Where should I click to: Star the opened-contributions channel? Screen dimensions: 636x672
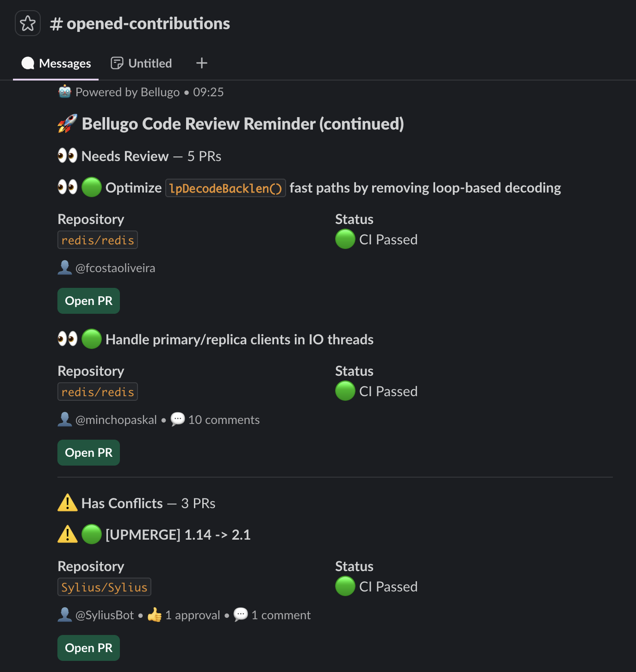coord(28,23)
